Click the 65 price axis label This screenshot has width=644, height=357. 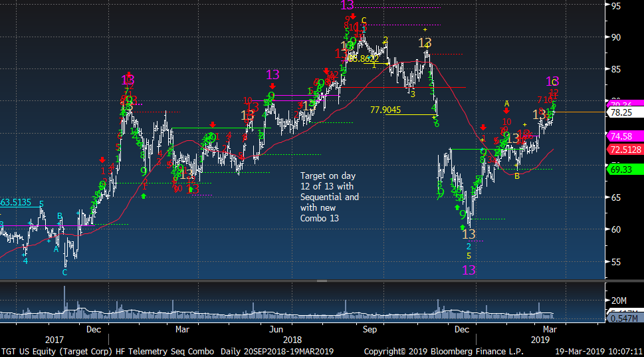click(615, 197)
